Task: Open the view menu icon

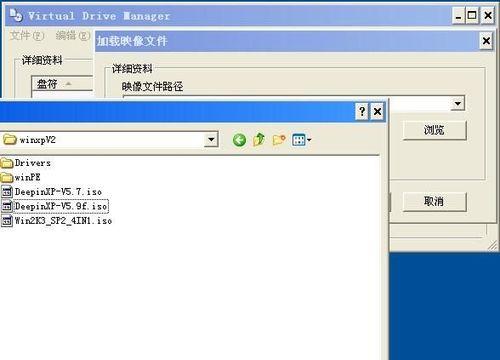Action: coord(298,140)
